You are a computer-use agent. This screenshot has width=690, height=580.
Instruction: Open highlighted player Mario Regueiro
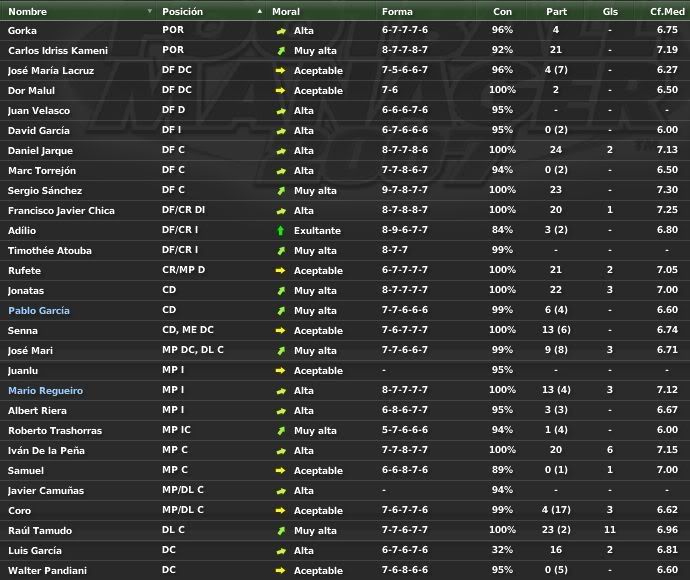point(45,391)
